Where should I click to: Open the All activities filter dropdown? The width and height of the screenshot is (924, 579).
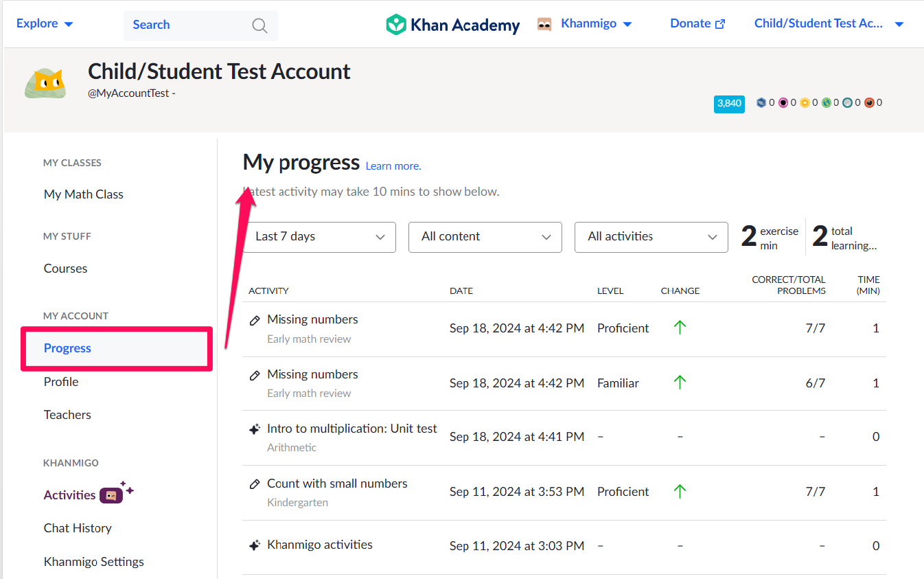coord(651,237)
